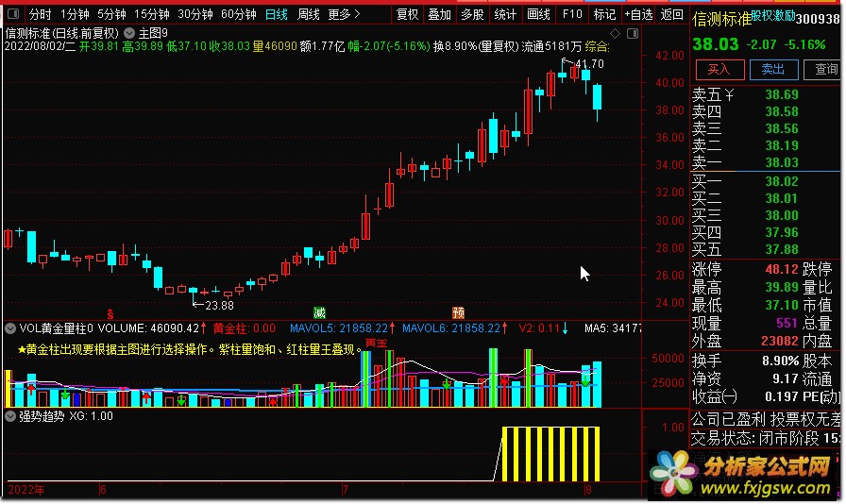Screen dimensions: 846x504
Task: Select the 30分钟 period tab
Action: [195, 14]
